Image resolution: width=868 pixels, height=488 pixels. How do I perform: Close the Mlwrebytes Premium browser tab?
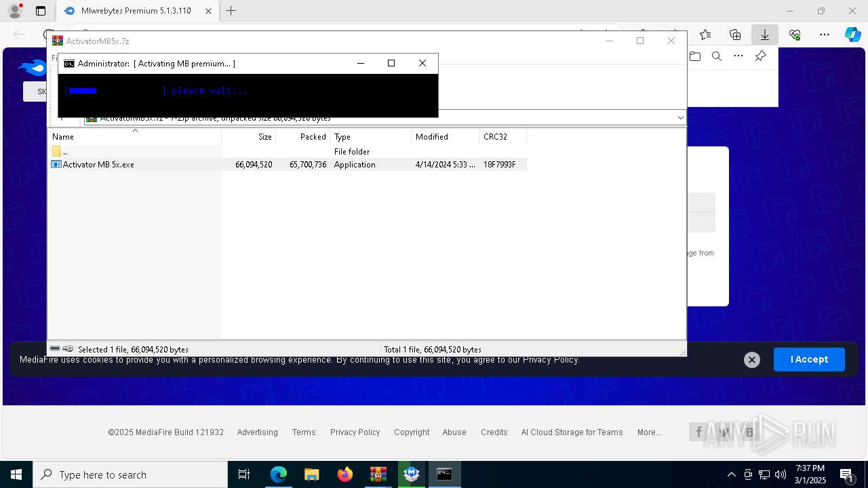(x=208, y=11)
